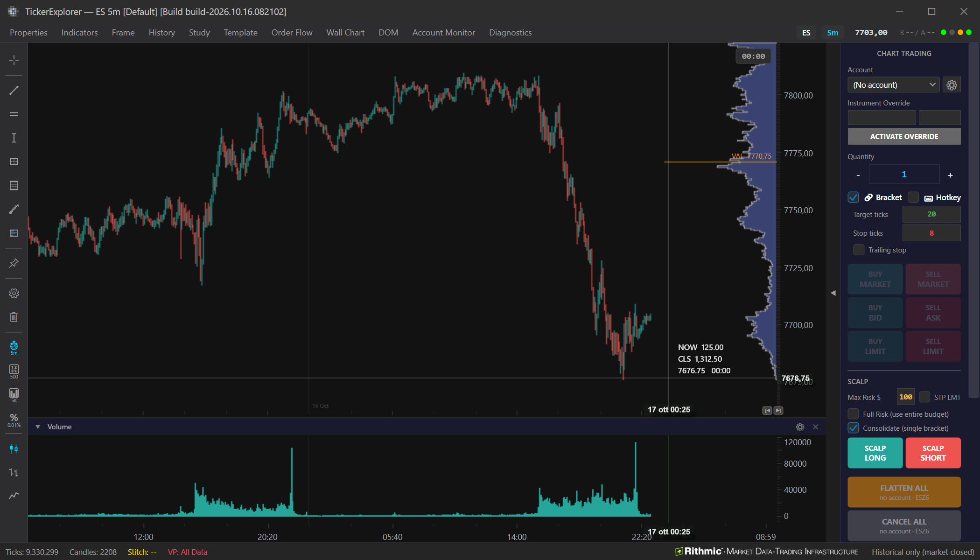The height and width of the screenshot is (560, 980).
Task: Choose the 0.01% range bar interval
Action: 14,420
